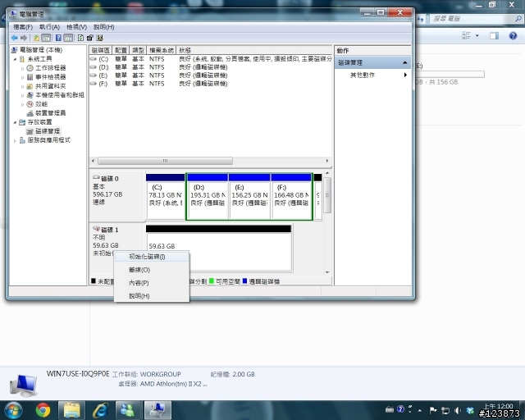This screenshot has width=525, height=420.
Task: Select 磁碟管理 in the tree
Action: 48,131
